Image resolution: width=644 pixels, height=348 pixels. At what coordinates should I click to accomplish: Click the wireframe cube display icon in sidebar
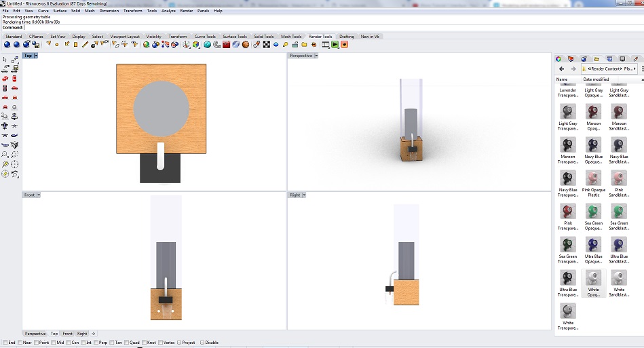(x=14, y=145)
